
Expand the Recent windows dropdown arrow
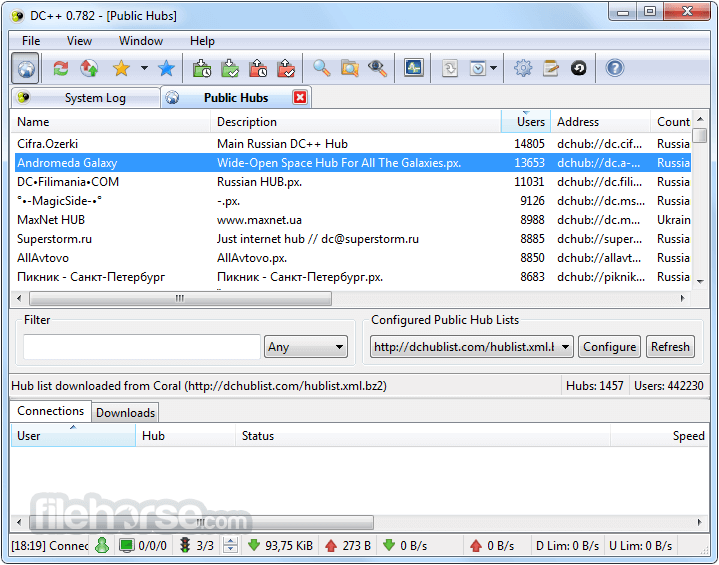point(493,69)
